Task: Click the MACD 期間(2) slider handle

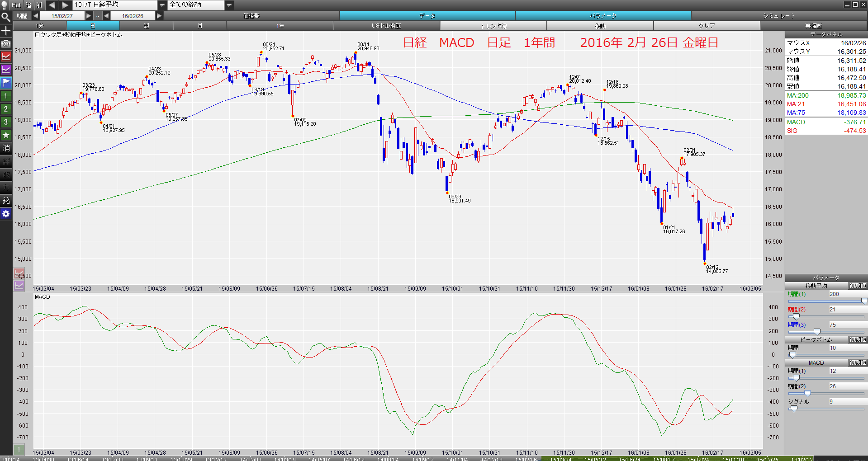Action: (x=807, y=394)
